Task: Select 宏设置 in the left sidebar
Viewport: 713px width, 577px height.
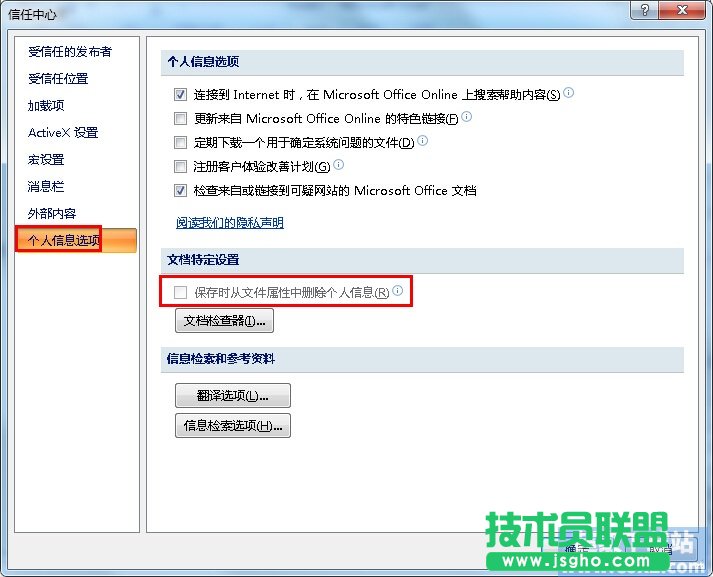Action: point(46,160)
